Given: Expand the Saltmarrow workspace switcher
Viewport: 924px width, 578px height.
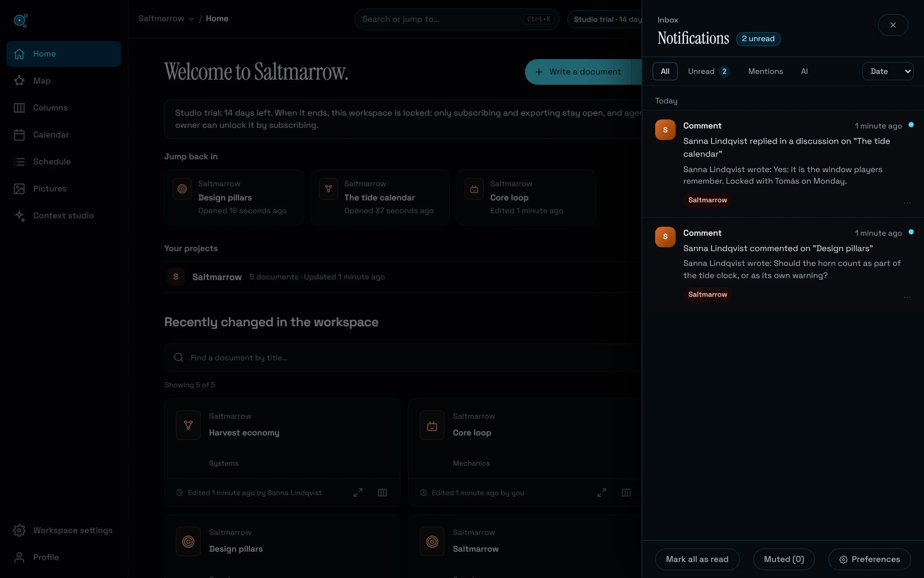Looking at the screenshot, I should point(166,19).
